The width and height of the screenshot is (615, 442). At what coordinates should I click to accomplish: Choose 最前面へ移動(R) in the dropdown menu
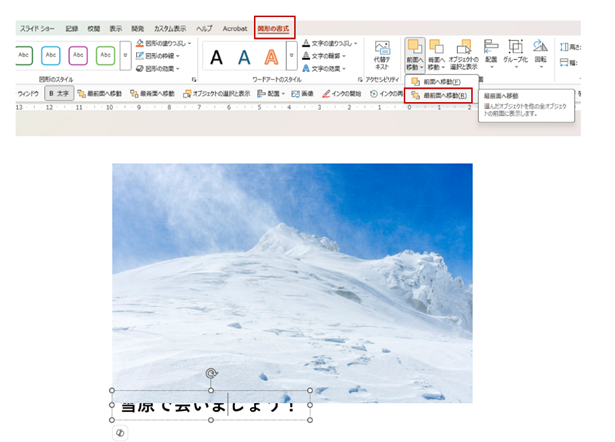click(439, 95)
